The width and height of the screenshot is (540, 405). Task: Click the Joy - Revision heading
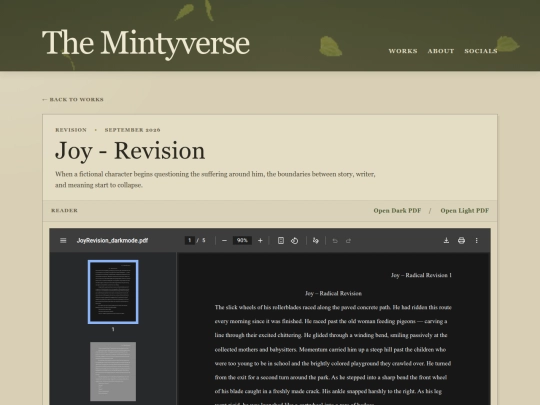[130, 151]
